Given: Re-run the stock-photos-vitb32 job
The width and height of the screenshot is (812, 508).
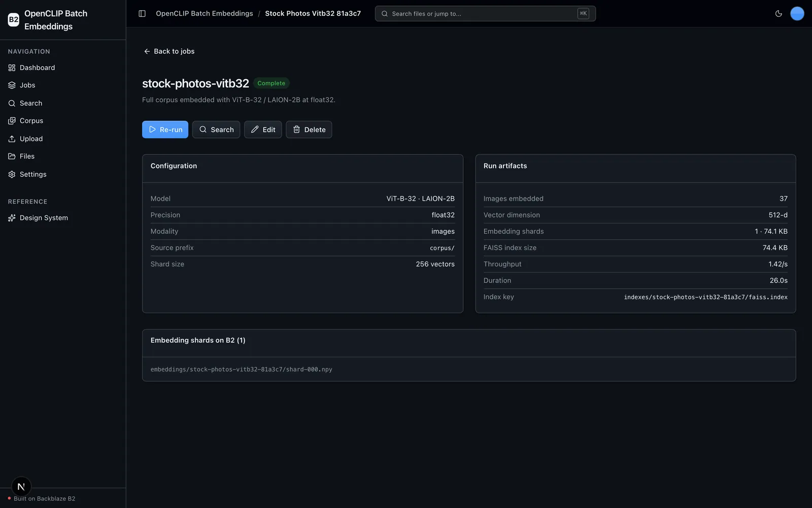Looking at the screenshot, I should pos(165,130).
